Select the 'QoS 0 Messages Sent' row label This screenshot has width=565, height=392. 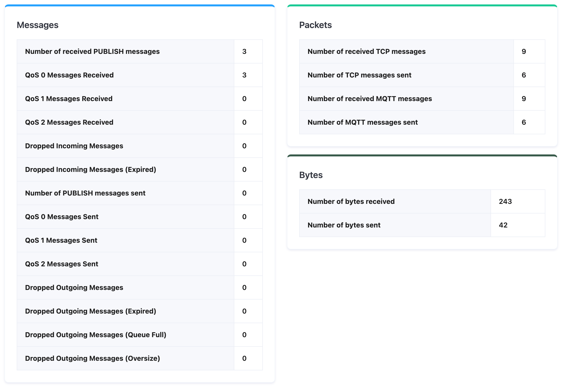click(x=61, y=217)
